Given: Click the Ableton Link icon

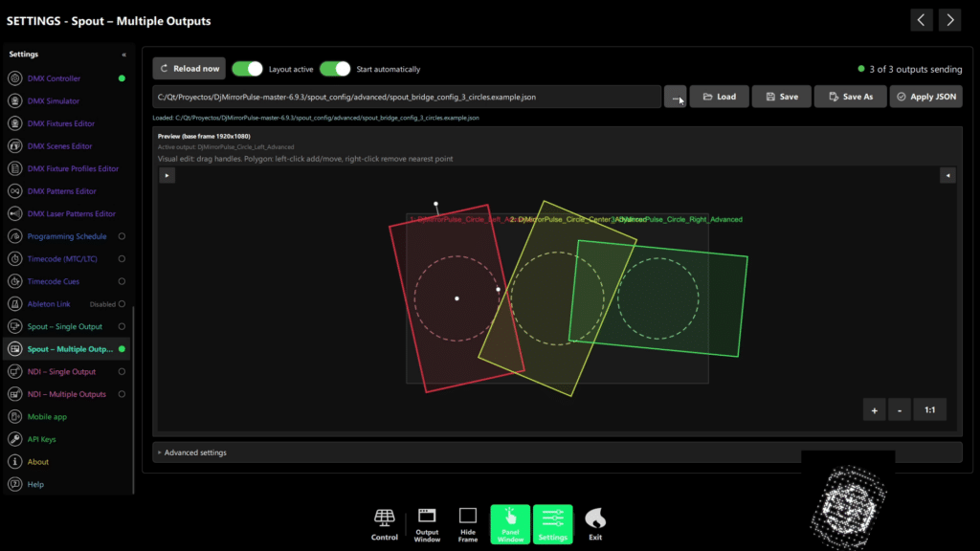Looking at the screenshot, I should pos(15,303).
